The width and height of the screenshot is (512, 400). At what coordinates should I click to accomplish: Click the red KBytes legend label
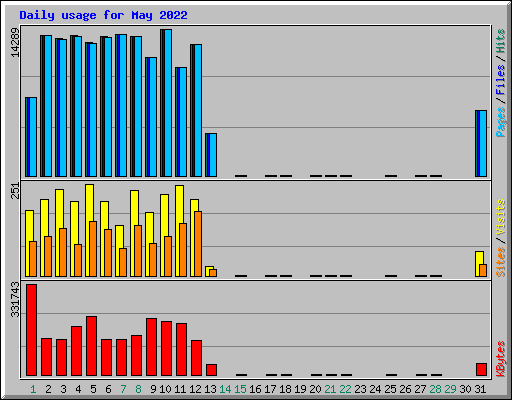click(x=501, y=359)
